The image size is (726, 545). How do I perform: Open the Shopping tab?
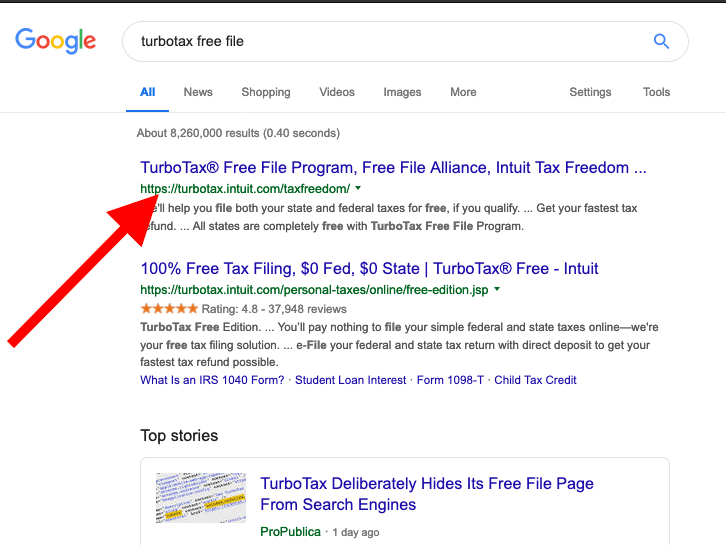click(266, 92)
